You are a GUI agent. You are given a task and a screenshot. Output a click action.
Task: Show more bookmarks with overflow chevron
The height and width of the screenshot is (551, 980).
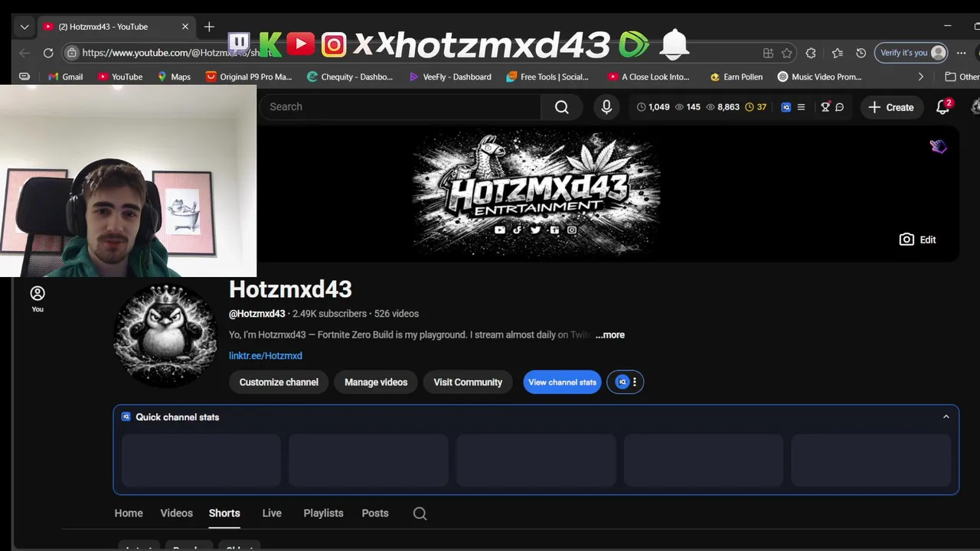[920, 77]
